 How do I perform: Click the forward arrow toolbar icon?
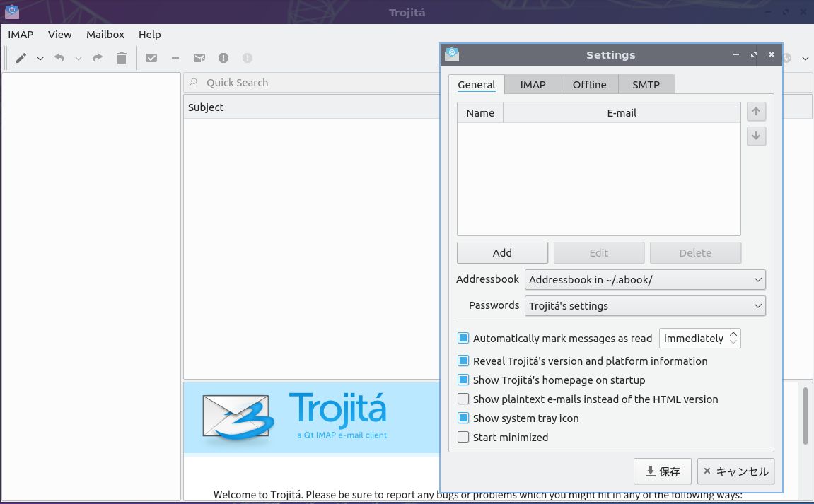[98, 58]
